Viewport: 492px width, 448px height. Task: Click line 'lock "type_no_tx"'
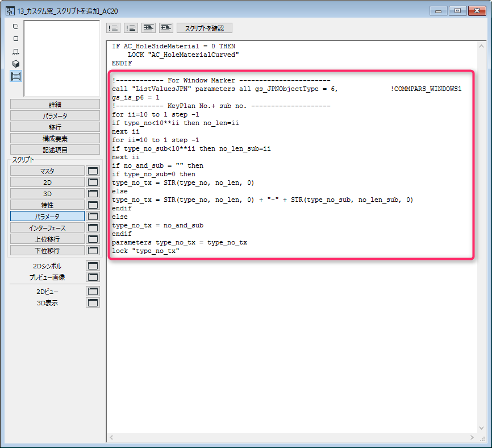145,251
